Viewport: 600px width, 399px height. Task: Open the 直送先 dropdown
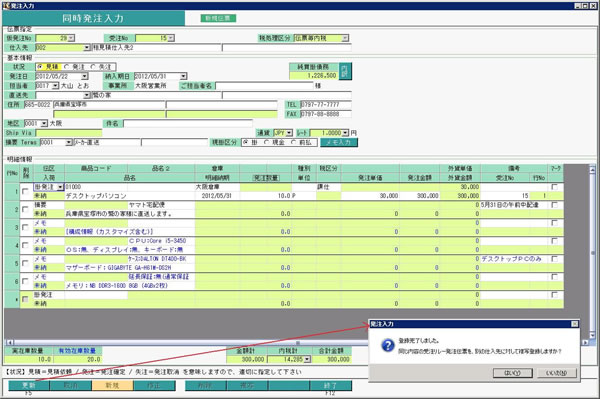(x=87, y=95)
